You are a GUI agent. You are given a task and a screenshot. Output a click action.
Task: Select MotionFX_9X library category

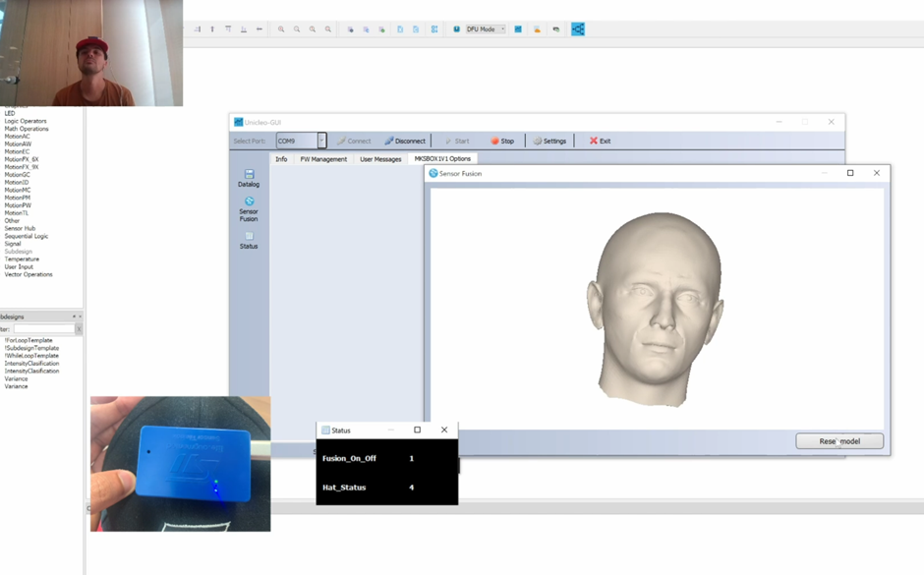tap(22, 167)
